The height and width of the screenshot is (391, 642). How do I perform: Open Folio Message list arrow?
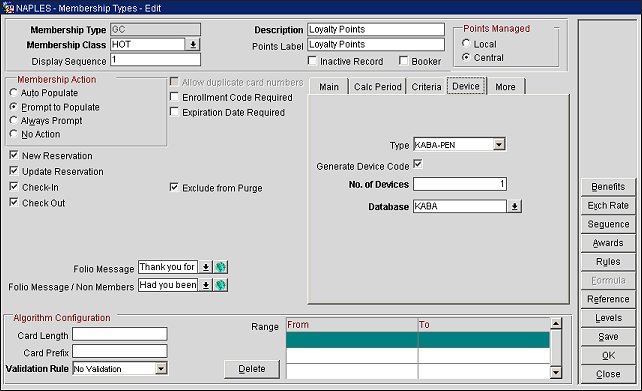click(206, 267)
